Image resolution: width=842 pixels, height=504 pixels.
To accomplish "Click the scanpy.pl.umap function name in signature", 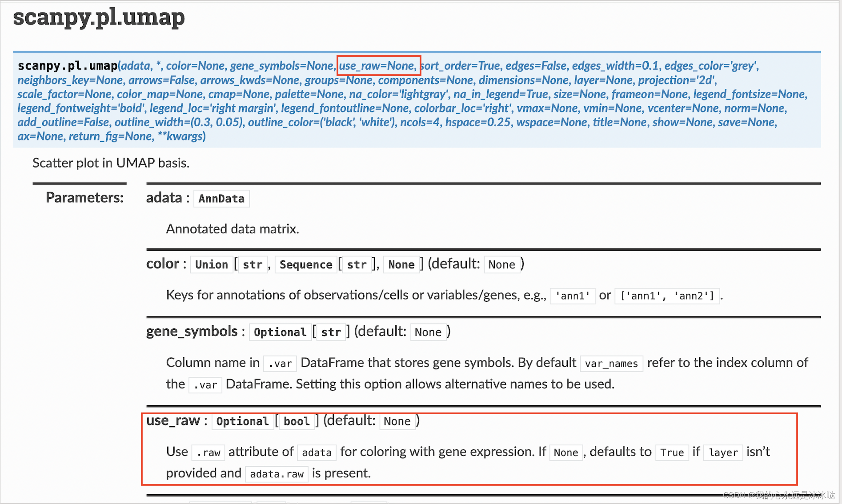I will [x=68, y=66].
